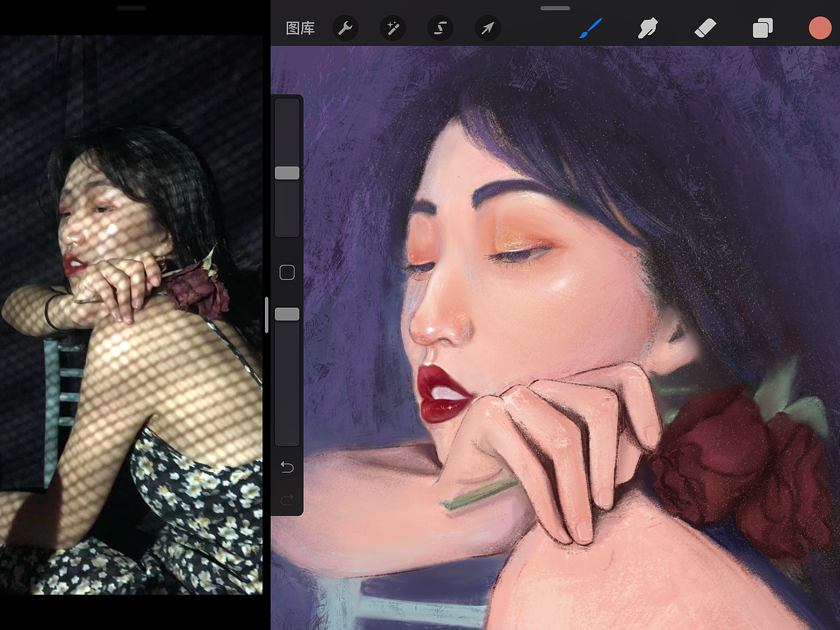Tap the square modify button in sidebar
Screen dimensions: 840x630
[287, 272]
